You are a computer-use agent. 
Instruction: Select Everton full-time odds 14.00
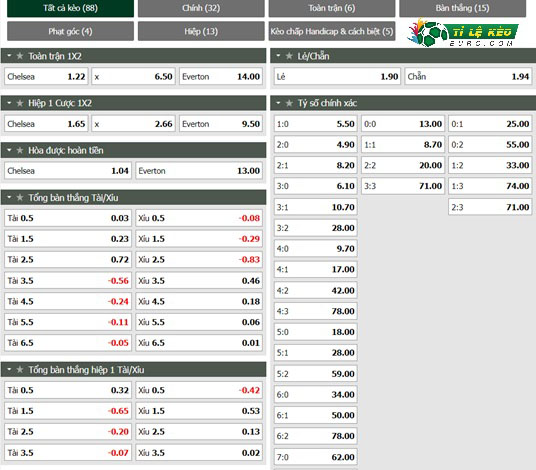click(221, 77)
